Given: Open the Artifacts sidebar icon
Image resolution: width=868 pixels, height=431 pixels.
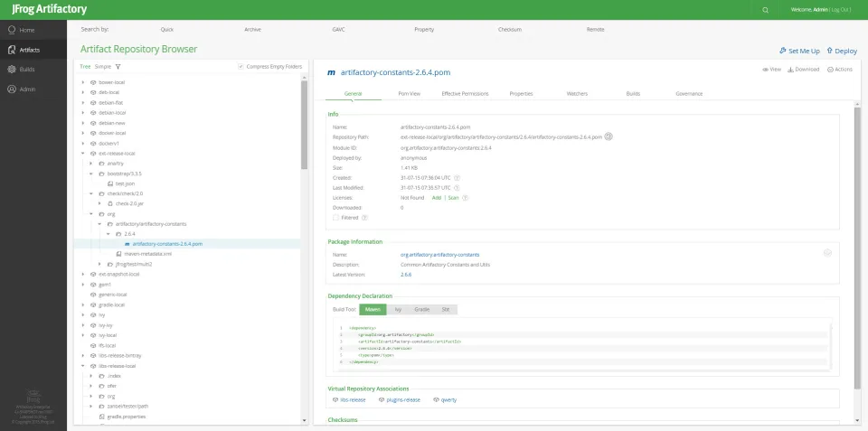Looking at the screenshot, I should pos(12,50).
